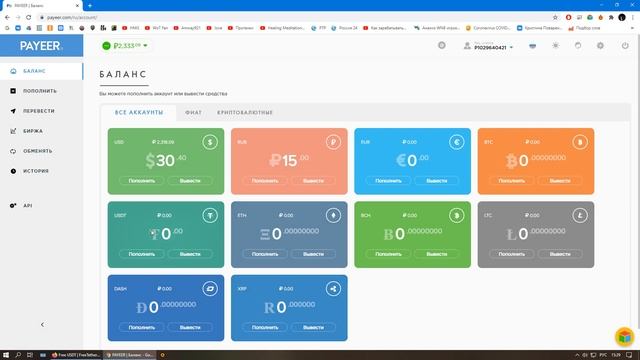Reload the page with browser refresh

click(29, 18)
